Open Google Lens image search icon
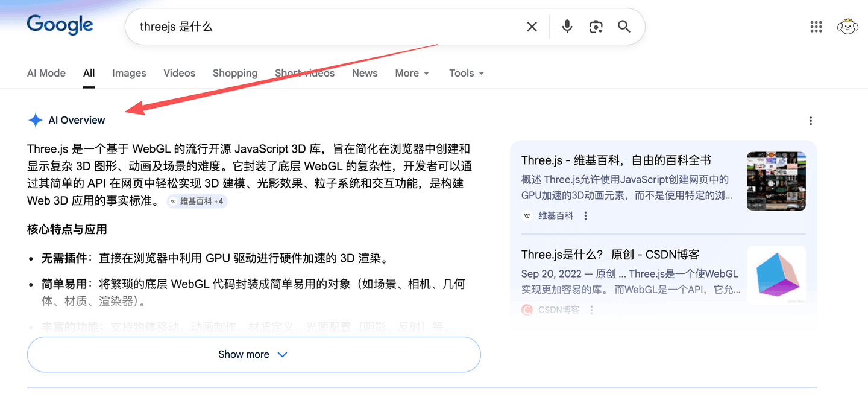Screen dimensions: 868x397 pos(596,27)
